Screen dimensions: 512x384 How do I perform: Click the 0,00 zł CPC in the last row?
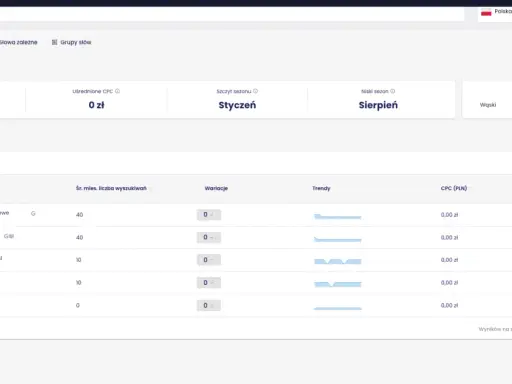tap(449, 305)
